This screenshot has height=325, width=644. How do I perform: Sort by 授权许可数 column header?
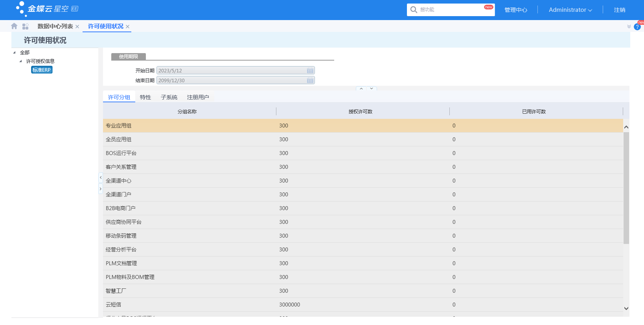click(361, 112)
